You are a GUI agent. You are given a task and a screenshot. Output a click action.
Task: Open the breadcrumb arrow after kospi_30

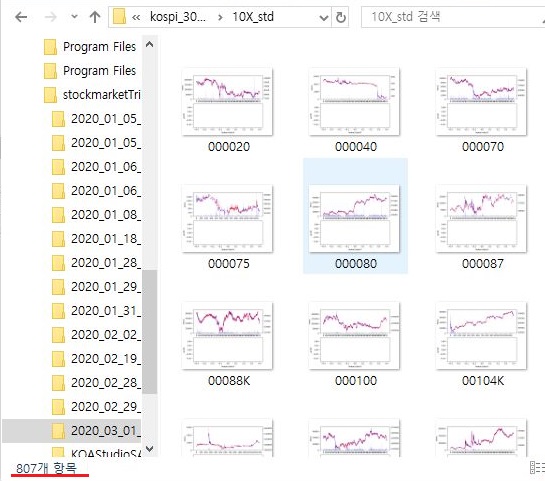220,17
